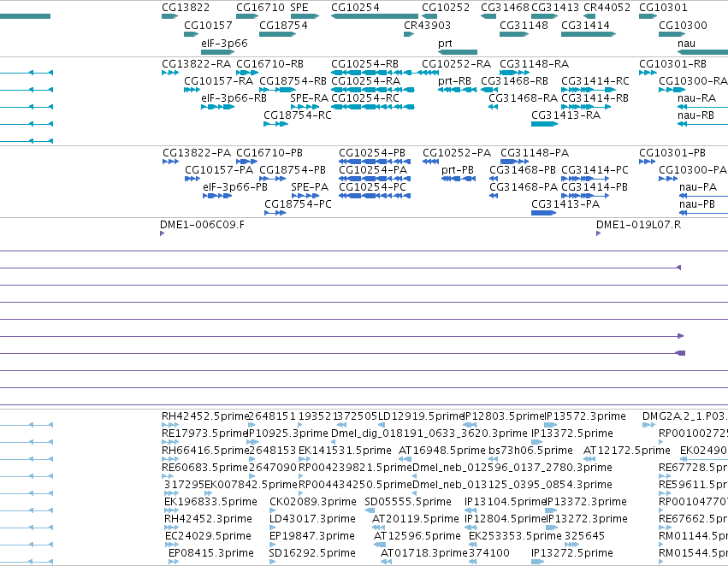Select the CG16710 gene label
Viewport: 728px width, 566px height.
pyautogui.click(x=260, y=8)
